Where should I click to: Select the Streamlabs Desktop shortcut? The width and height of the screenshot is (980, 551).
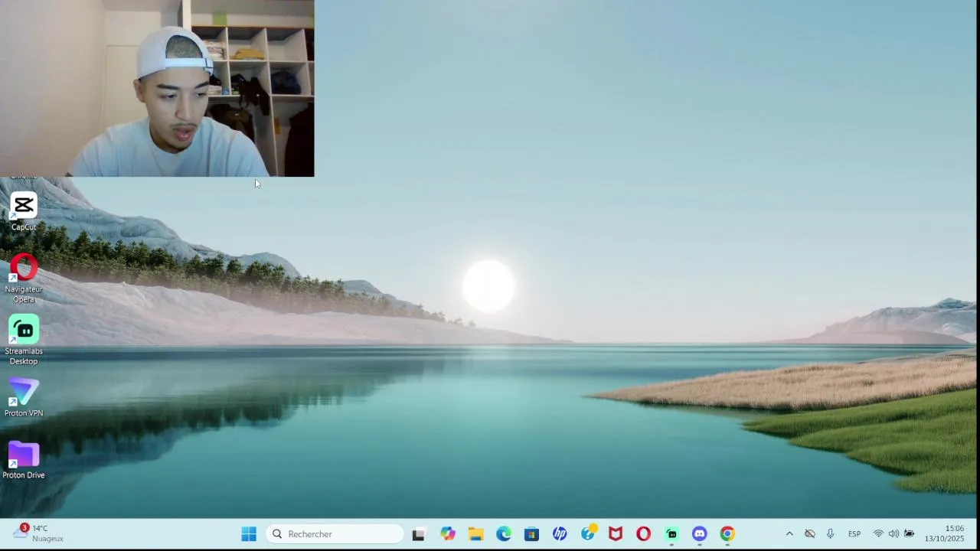pyautogui.click(x=24, y=341)
